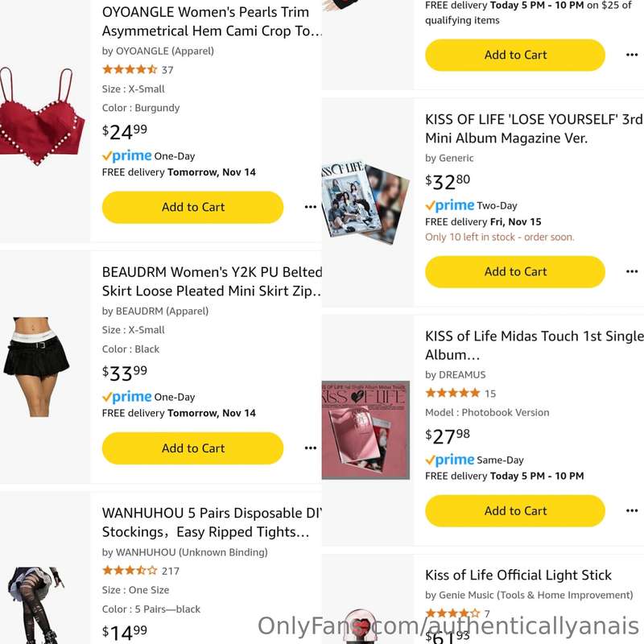Open more options for OYOANGLE cami crop top
This screenshot has height=644, width=644.
(x=310, y=207)
